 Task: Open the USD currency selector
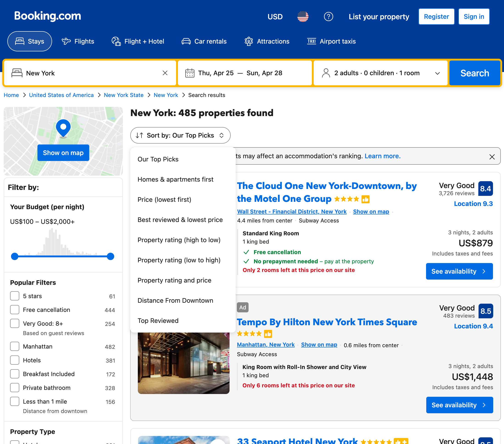[x=275, y=17]
